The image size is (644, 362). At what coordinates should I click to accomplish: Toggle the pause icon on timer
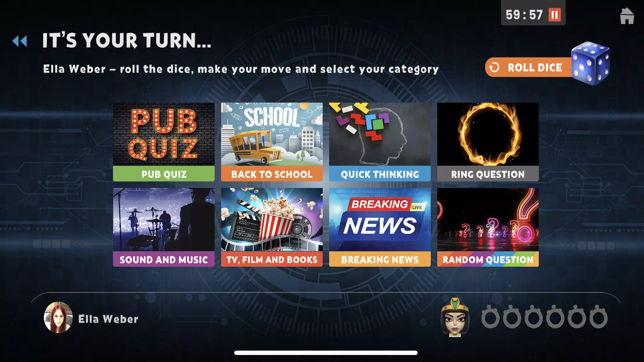click(556, 14)
